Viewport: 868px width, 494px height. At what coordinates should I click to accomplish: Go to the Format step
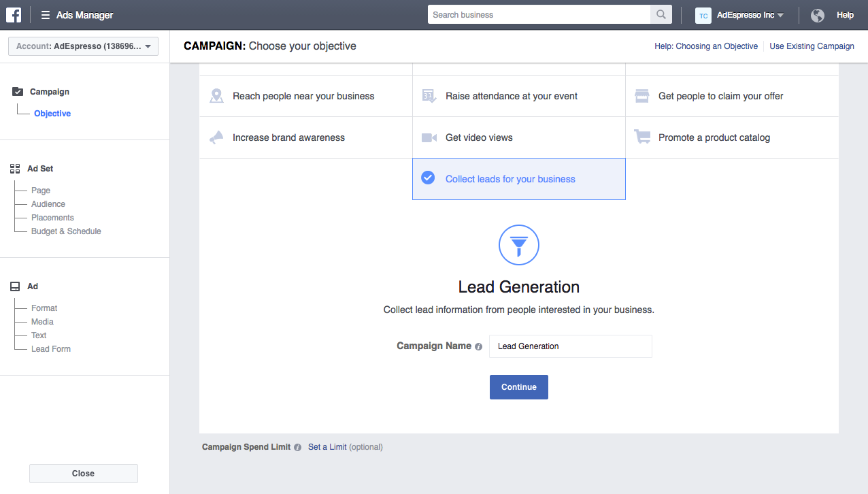[44, 308]
